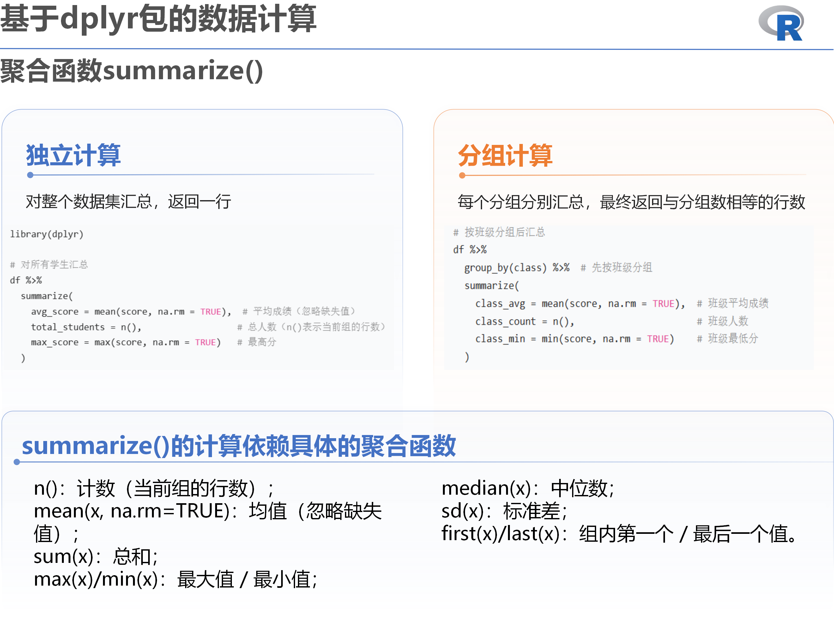Click the R logo icon
This screenshot has width=834, height=644.
(x=781, y=23)
